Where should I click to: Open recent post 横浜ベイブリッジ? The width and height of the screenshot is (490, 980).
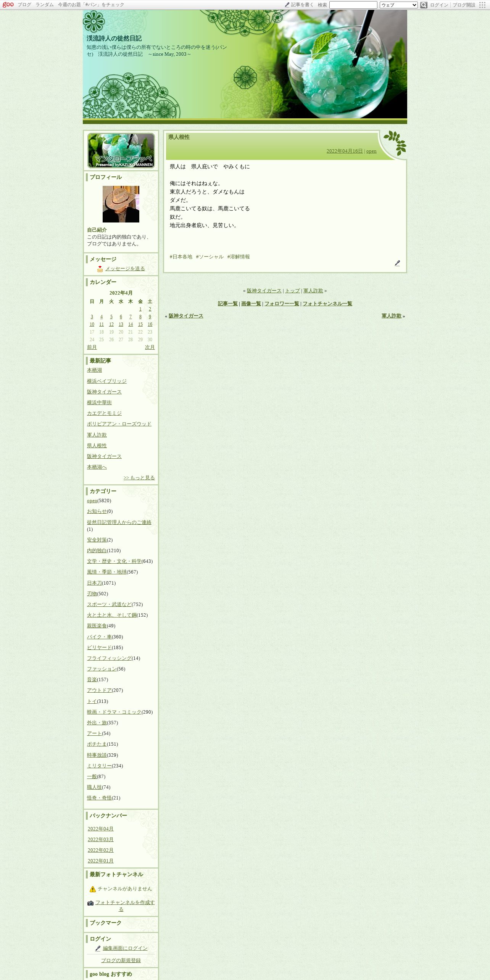107,381
